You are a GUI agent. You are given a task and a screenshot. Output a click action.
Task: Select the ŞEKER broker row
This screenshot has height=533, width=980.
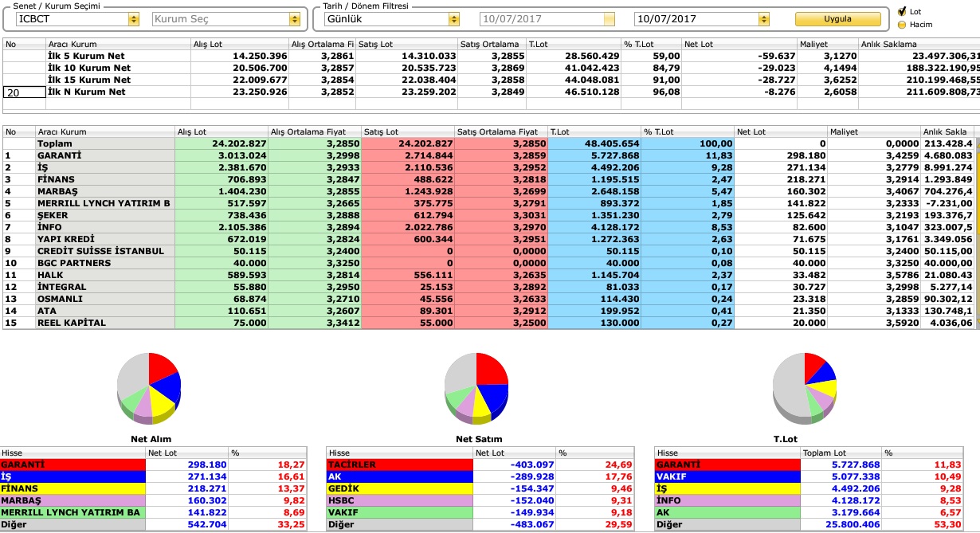[x=489, y=215]
